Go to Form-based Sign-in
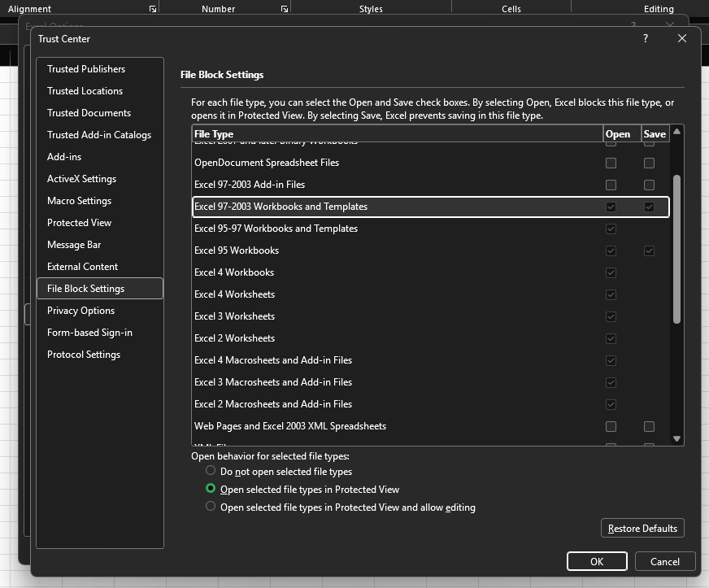The image size is (709, 588). point(100,333)
